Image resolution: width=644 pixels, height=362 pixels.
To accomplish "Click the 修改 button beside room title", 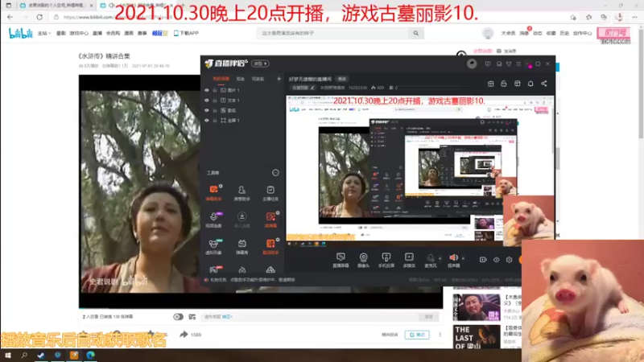I will click(x=341, y=79).
